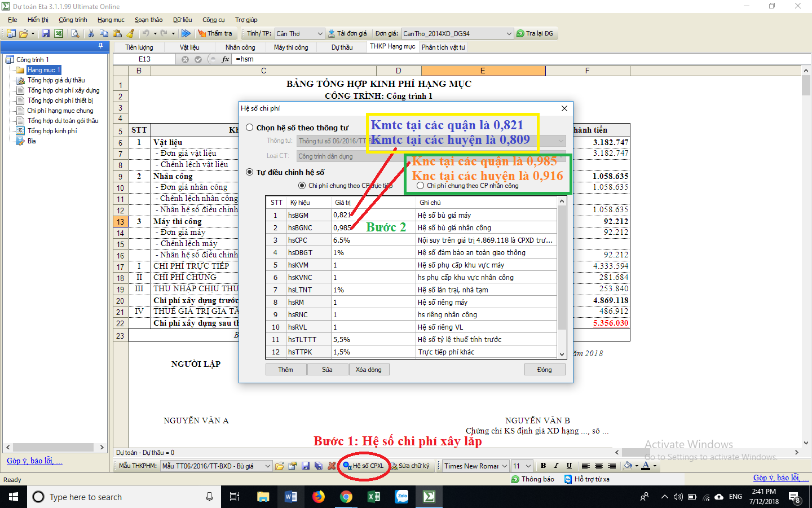Click the font color A swatch
The width and height of the screenshot is (812, 508).
tap(646, 466)
